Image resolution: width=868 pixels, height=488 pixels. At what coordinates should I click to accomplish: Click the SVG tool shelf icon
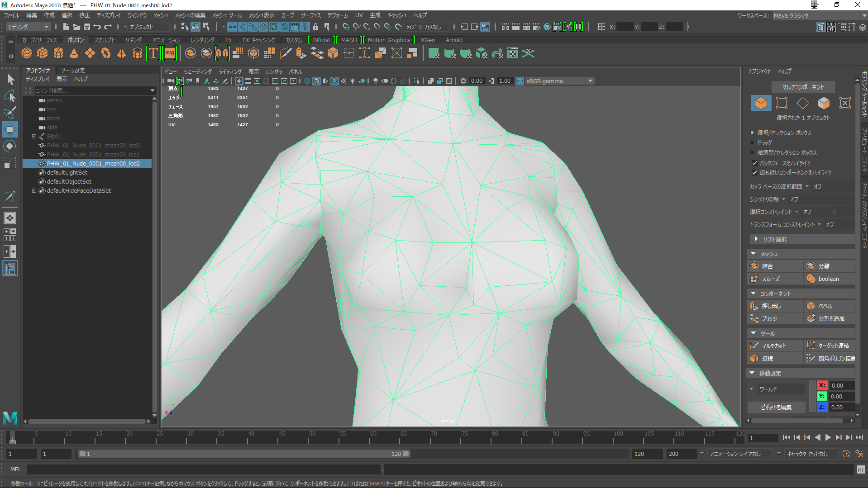click(x=170, y=53)
